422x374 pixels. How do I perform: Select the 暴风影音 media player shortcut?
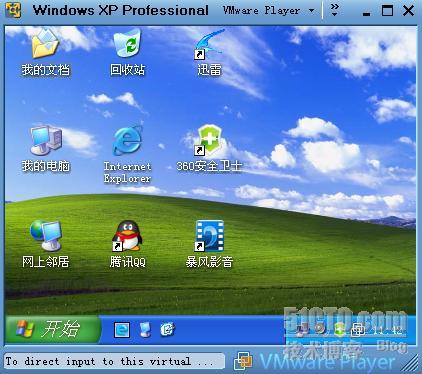[209, 236]
